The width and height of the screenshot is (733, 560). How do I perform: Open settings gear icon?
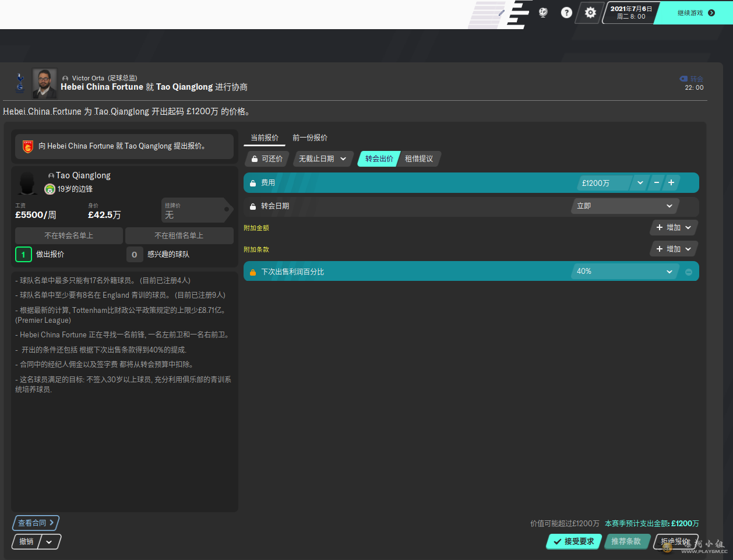click(x=590, y=12)
